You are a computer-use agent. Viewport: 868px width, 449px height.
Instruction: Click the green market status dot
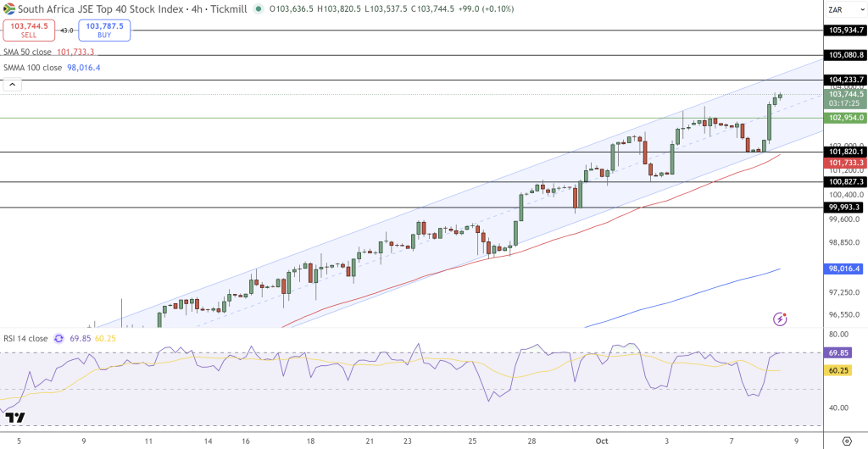click(x=259, y=9)
